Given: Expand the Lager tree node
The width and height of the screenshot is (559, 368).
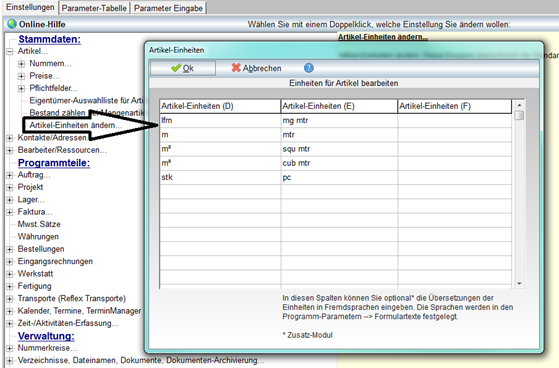Looking at the screenshot, I should coord(10,200).
